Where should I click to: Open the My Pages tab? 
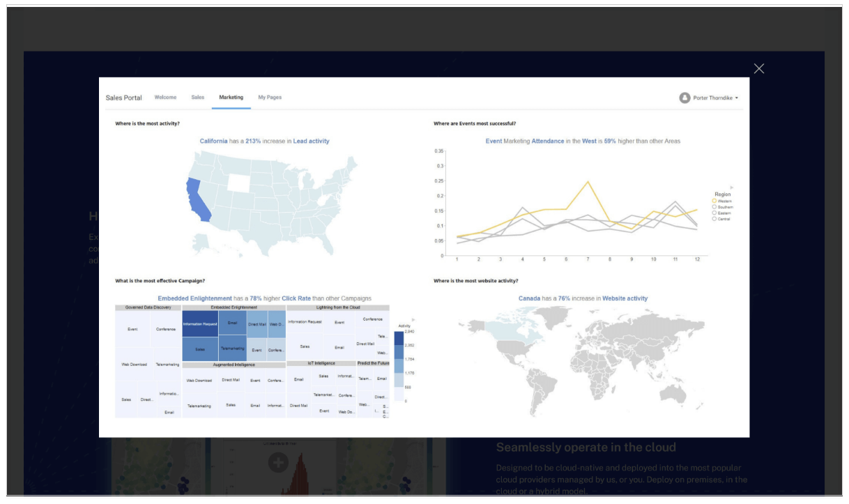tap(269, 97)
